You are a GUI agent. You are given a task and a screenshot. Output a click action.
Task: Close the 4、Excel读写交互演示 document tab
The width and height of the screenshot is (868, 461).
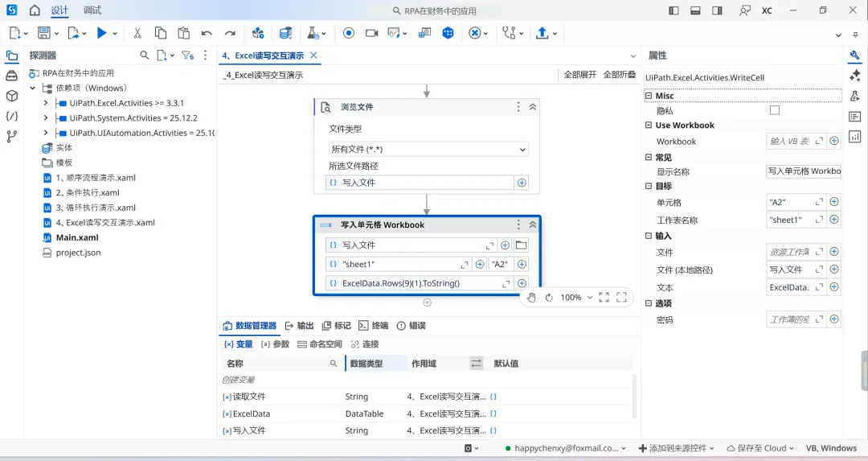(x=314, y=56)
